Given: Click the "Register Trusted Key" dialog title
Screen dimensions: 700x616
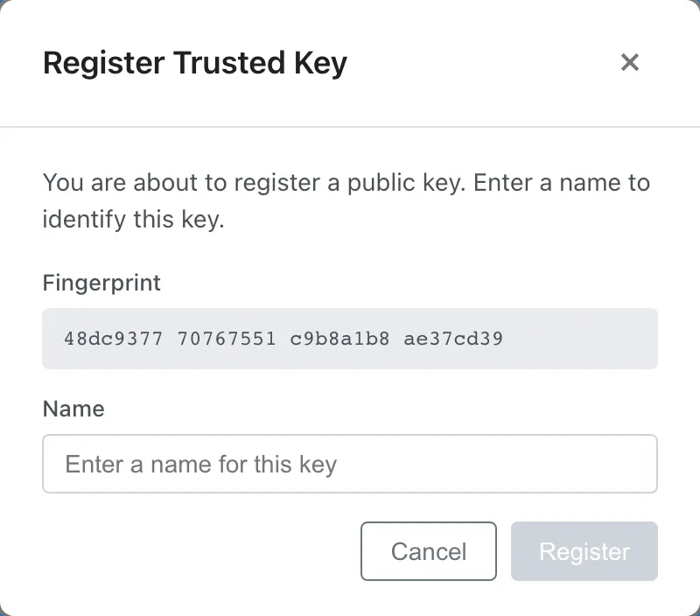Looking at the screenshot, I should (x=195, y=63).
